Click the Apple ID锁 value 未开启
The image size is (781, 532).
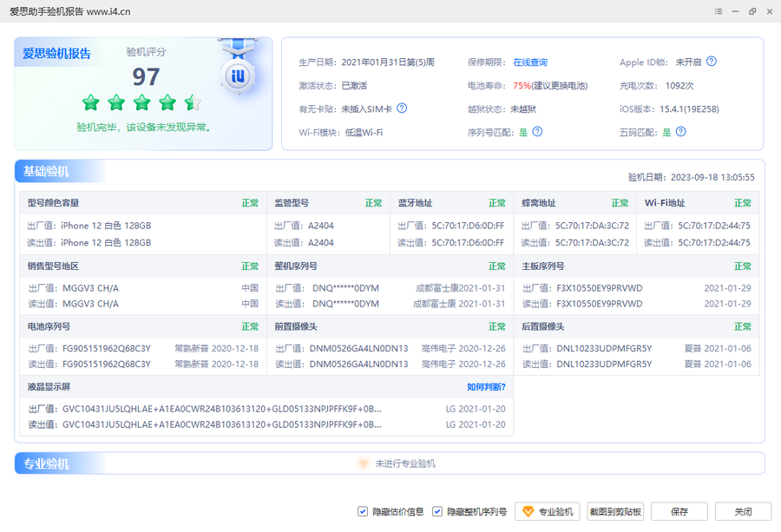[x=688, y=62]
